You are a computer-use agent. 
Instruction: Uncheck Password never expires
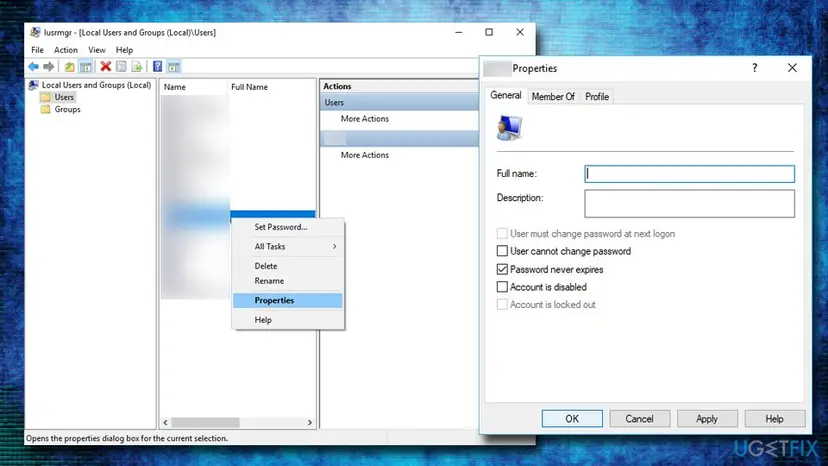tap(502, 269)
